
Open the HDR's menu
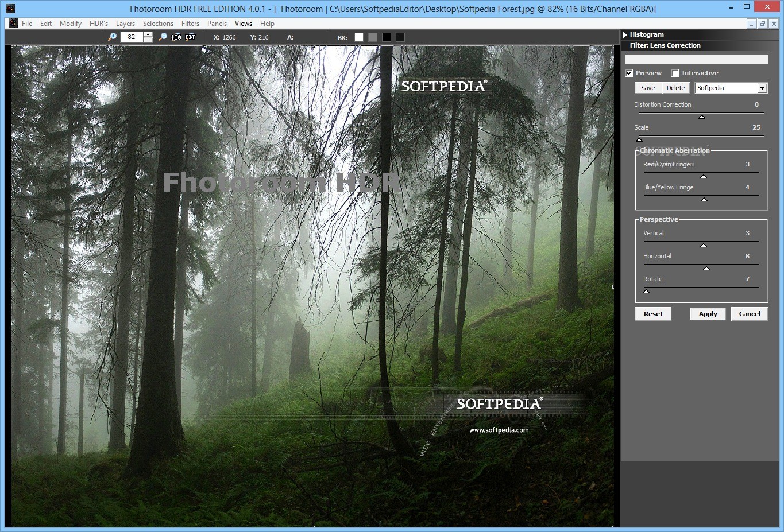(x=99, y=24)
